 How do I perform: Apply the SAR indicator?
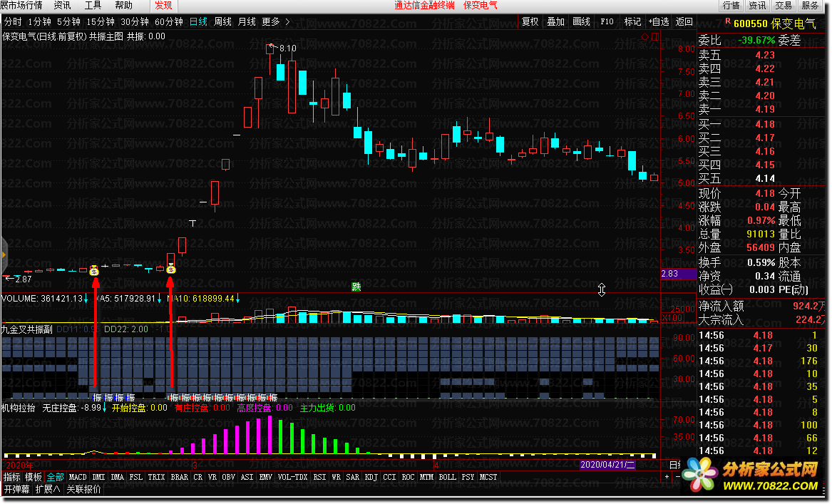click(x=353, y=477)
